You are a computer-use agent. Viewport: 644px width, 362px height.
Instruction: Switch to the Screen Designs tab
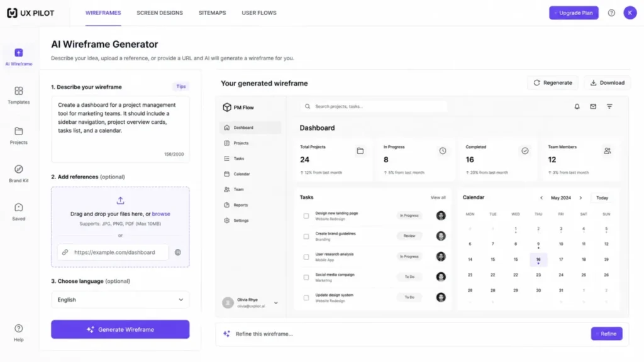(160, 13)
